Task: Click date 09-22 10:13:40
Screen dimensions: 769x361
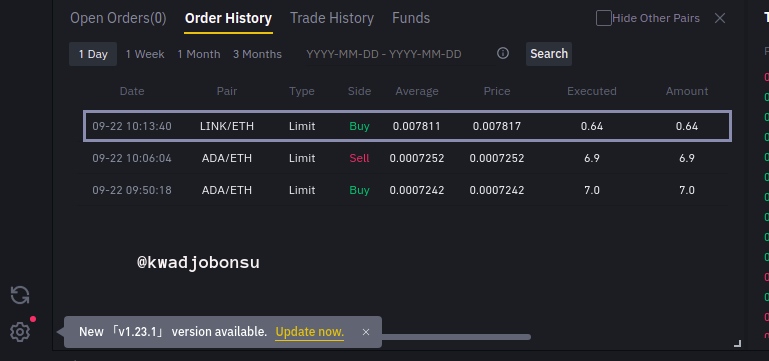Action: 132,126
